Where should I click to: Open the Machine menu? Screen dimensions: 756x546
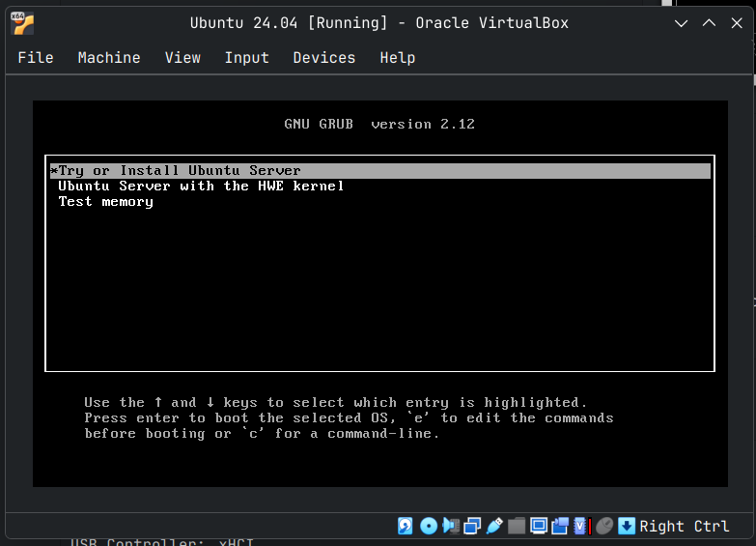(x=109, y=58)
